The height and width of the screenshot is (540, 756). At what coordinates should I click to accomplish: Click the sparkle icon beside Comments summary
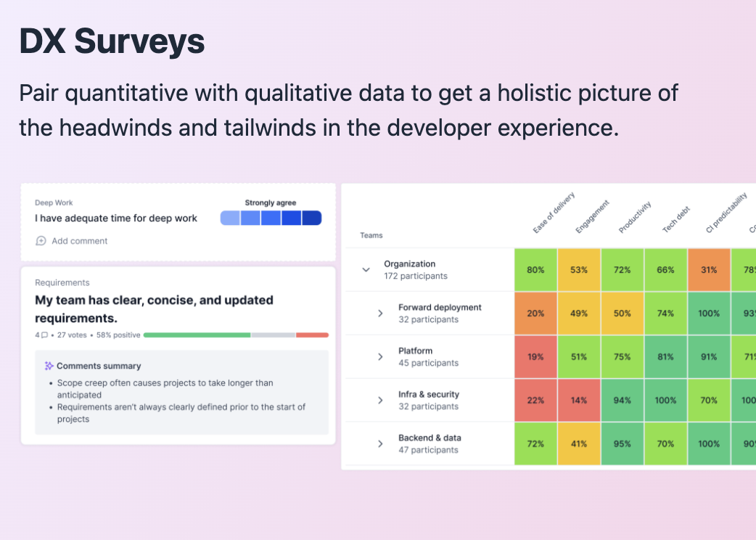click(49, 366)
